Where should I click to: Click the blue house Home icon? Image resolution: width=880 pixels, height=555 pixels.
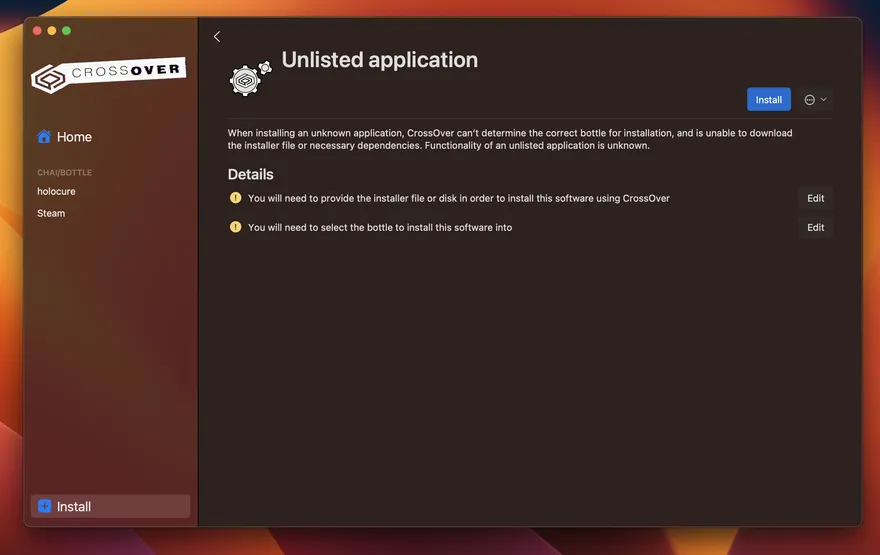point(44,137)
